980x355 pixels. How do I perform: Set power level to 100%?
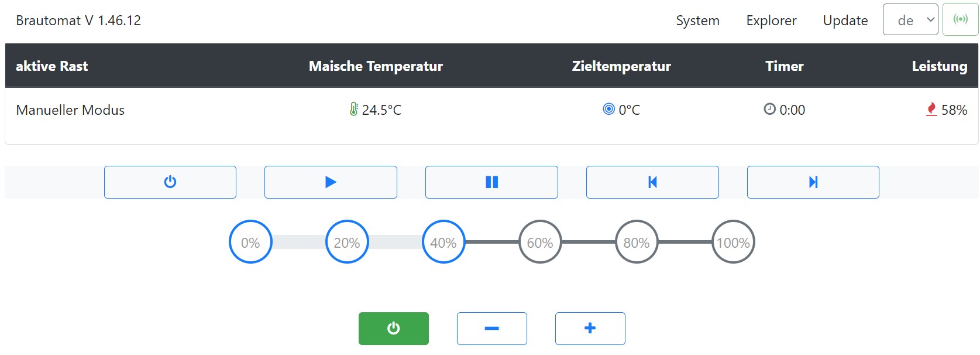[x=733, y=242]
